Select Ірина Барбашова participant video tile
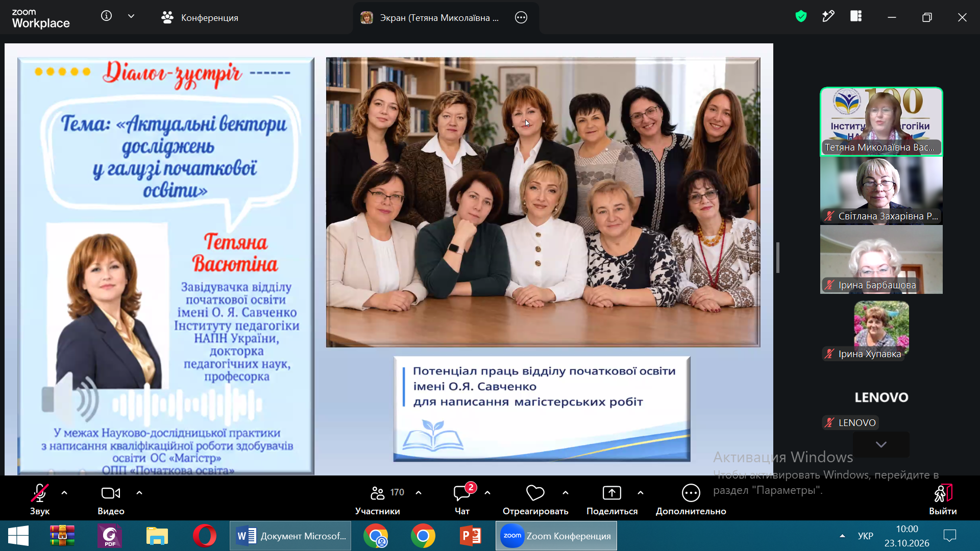The width and height of the screenshot is (980, 551). pos(881,259)
